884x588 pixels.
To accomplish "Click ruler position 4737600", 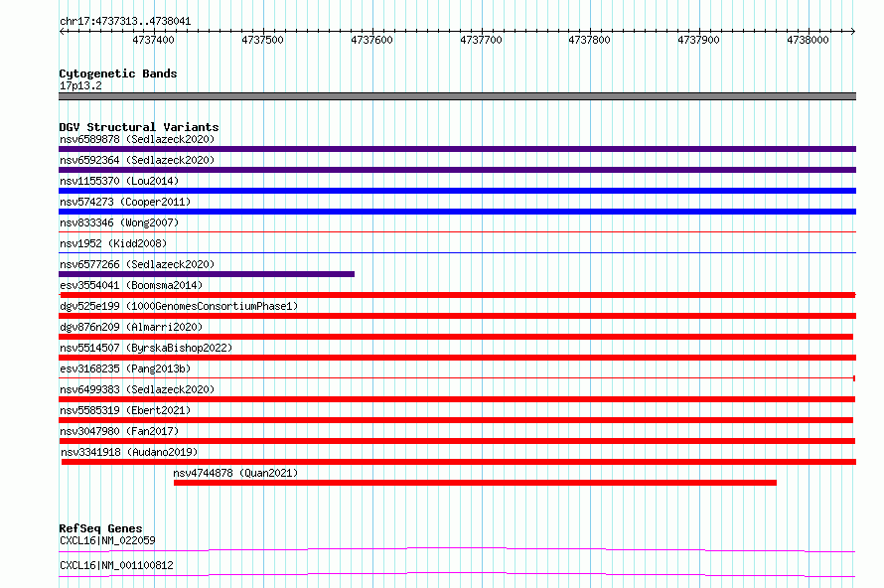I will pyautogui.click(x=372, y=40).
